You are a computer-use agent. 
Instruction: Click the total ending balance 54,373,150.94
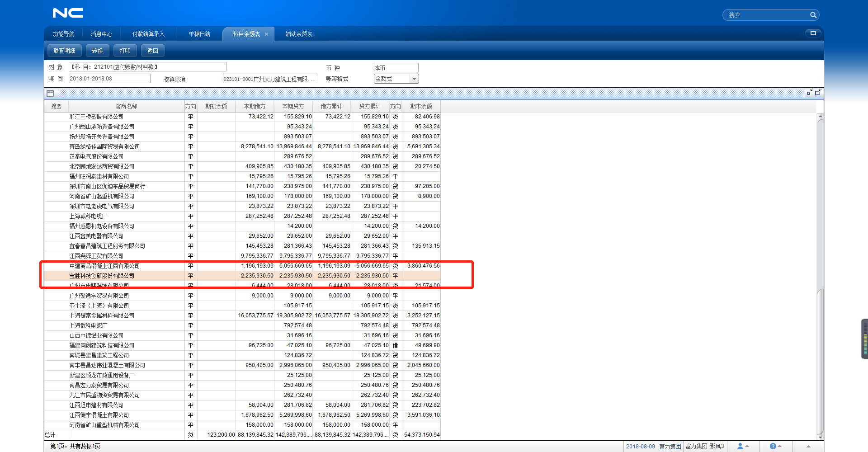[x=422, y=435]
